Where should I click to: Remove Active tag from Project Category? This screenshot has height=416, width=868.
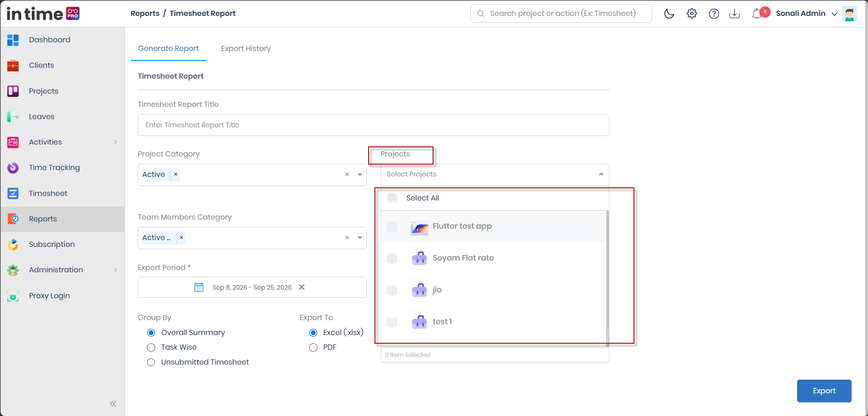[175, 175]
